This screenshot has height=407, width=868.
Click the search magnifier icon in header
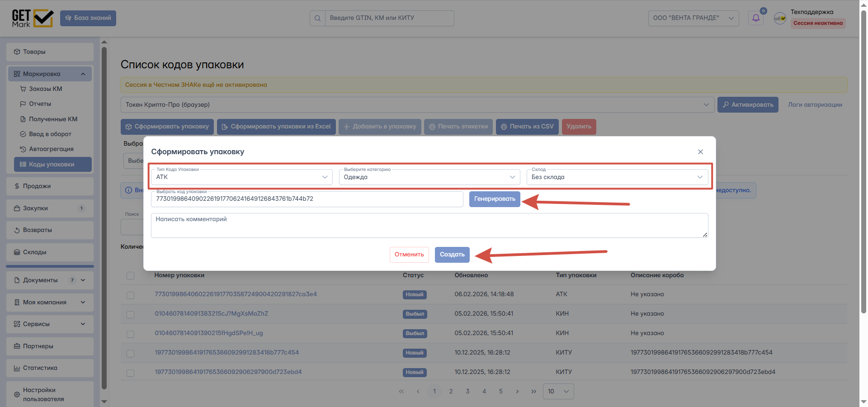pos(317,18)
